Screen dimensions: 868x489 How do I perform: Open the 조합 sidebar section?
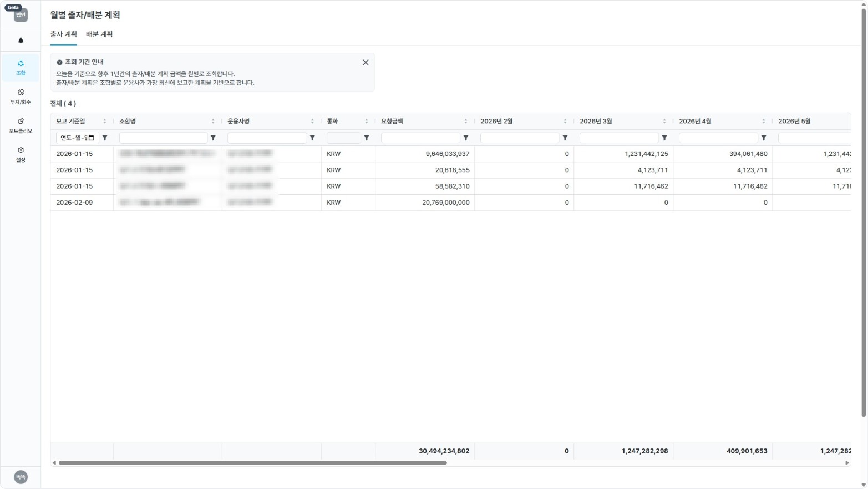click(21, 68)
